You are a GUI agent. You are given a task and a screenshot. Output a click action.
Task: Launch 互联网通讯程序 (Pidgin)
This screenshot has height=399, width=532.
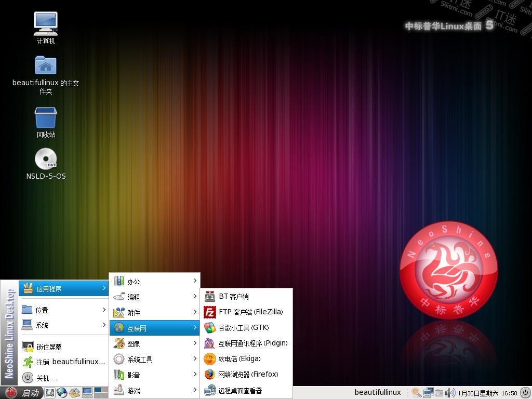(246, 343)
